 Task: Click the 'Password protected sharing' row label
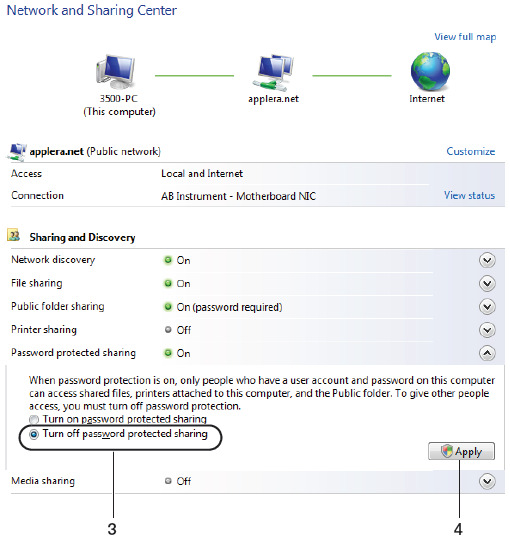point(73,352)
